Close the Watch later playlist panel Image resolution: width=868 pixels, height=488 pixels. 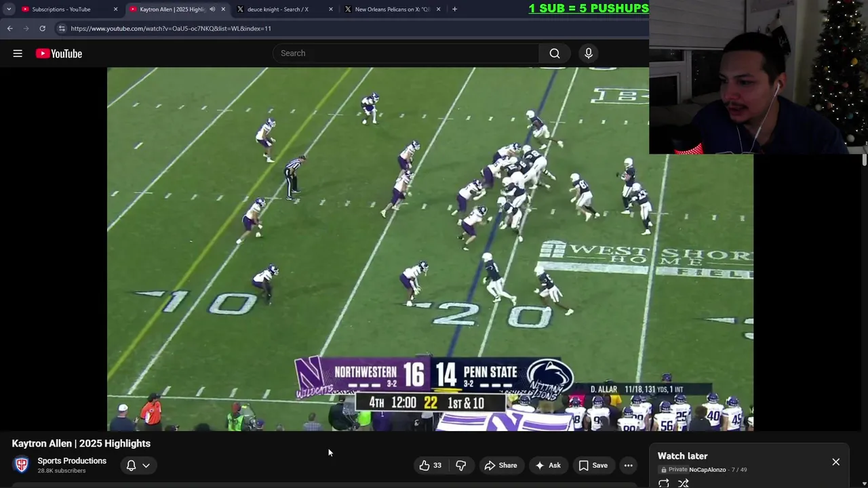(x=835, y=462)
